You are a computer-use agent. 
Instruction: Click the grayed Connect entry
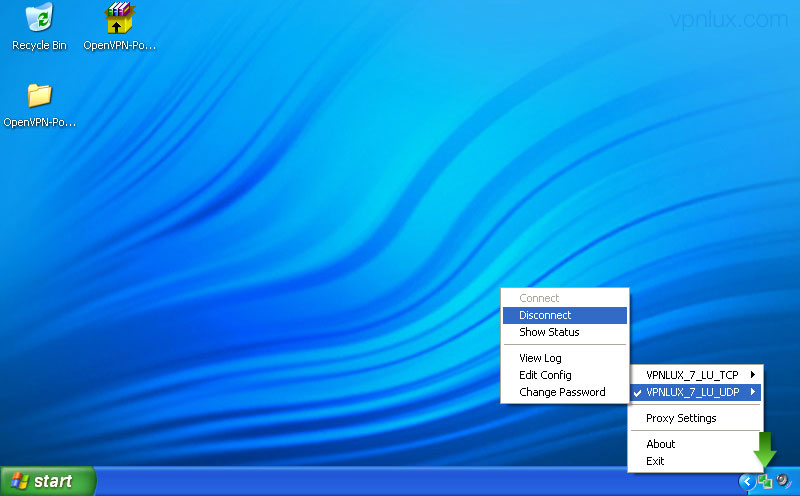coord(565,298)
